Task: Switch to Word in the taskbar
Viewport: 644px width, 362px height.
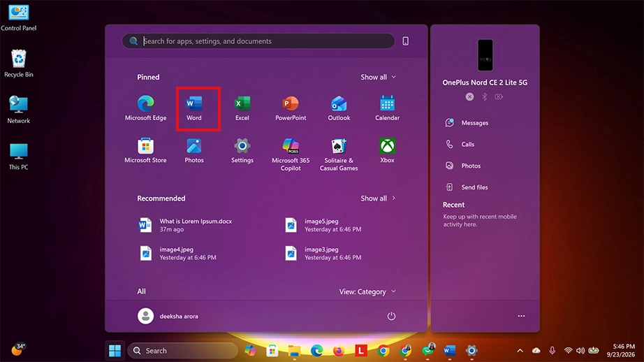Action: (449, 351)
